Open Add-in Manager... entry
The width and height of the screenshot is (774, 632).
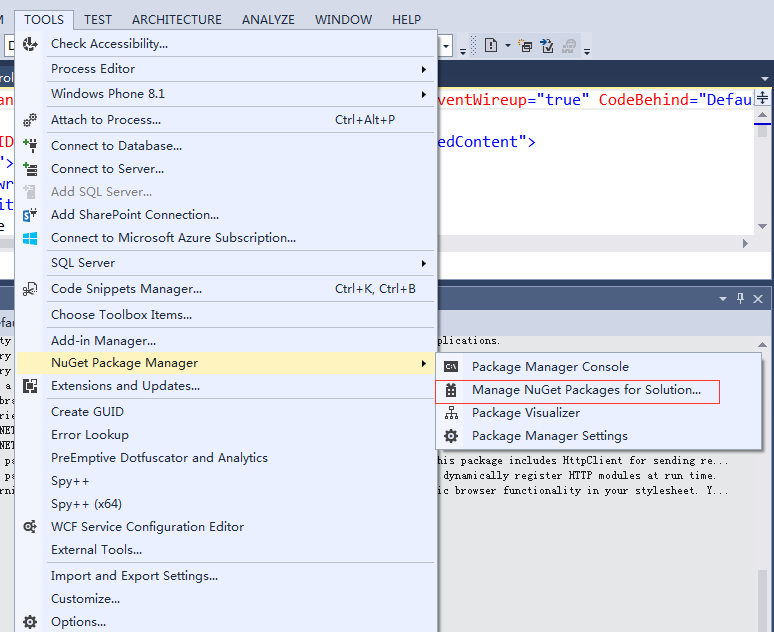pyautogui.click(x=104, y=341)
